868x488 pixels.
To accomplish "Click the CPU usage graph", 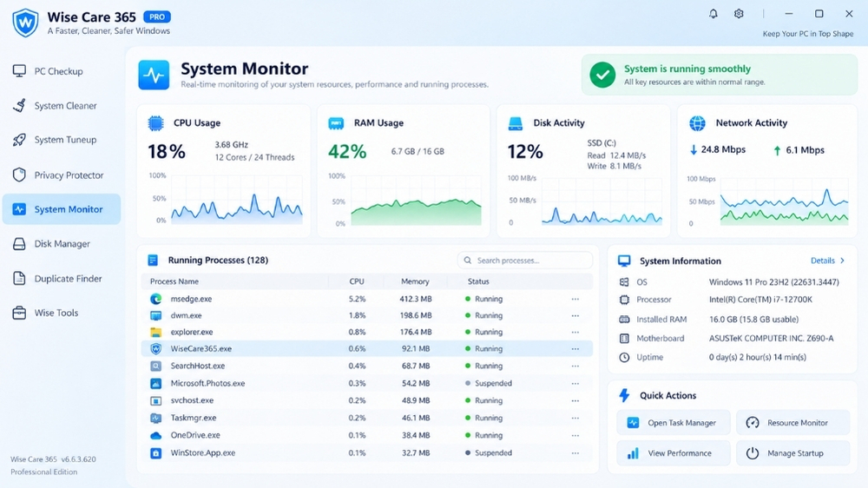I will click(x=236, y=200).
